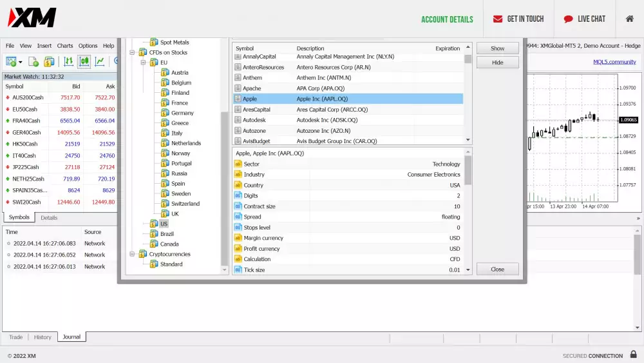The image size is (644, 363).
Task: Click the Autodesk symbol row icon
Action: (x=238, y=120)
